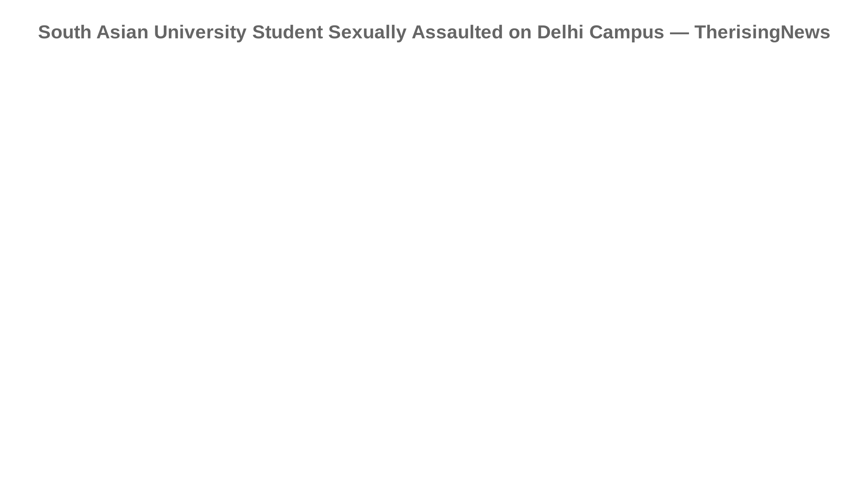This screenshot has width=868, height=488.
Task: Click the word "Campus" in the headline
Action: 627,32
